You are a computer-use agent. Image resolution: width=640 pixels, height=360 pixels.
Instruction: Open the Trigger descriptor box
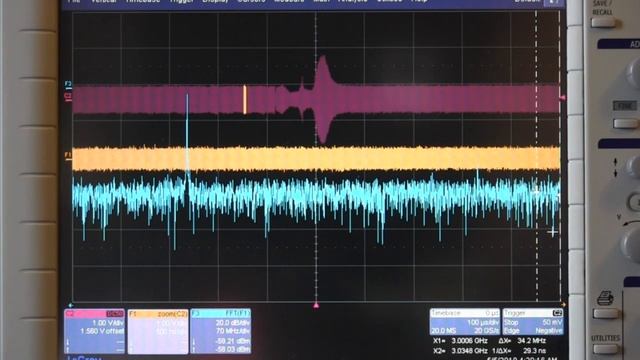533,322
